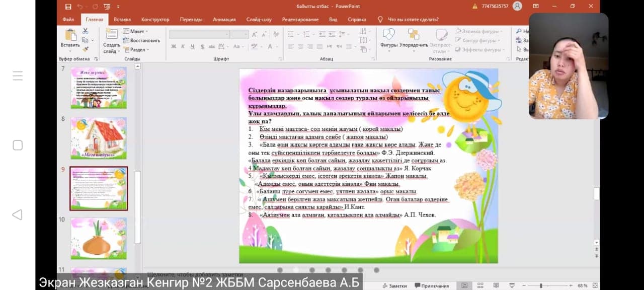Select the Format Painter brush icon
Screen dimensions: 644x290
point(86,49)
